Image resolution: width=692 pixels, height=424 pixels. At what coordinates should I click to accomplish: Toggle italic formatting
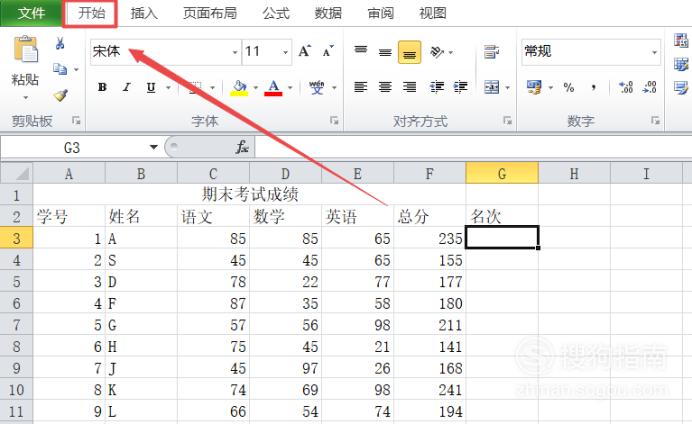[x=127, y=87]
